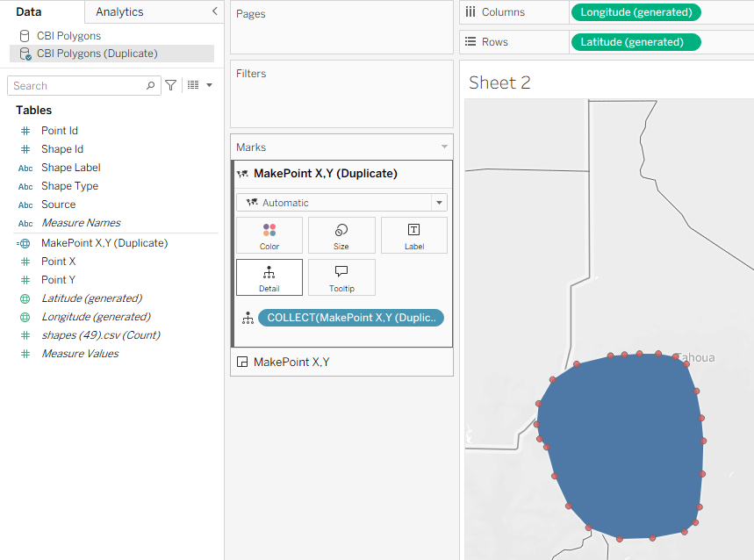Select the Data tab
754x560 pixels.
[29, 11]
